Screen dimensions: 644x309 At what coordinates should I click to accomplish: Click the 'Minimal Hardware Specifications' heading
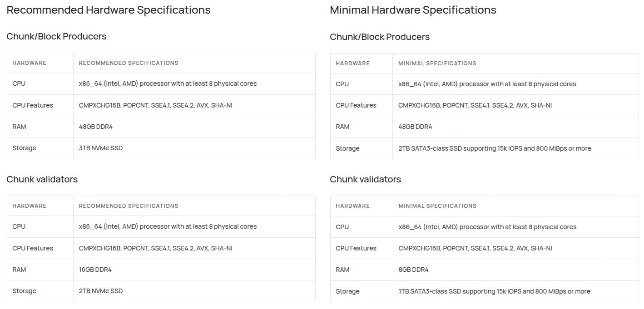tap(413, 10)
